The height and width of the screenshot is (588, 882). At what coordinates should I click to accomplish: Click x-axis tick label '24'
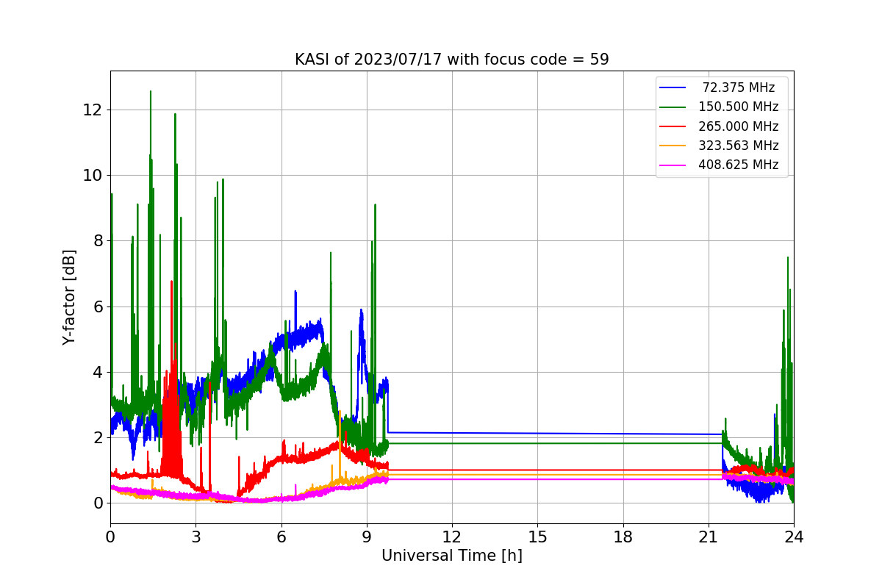coord(794,537)
